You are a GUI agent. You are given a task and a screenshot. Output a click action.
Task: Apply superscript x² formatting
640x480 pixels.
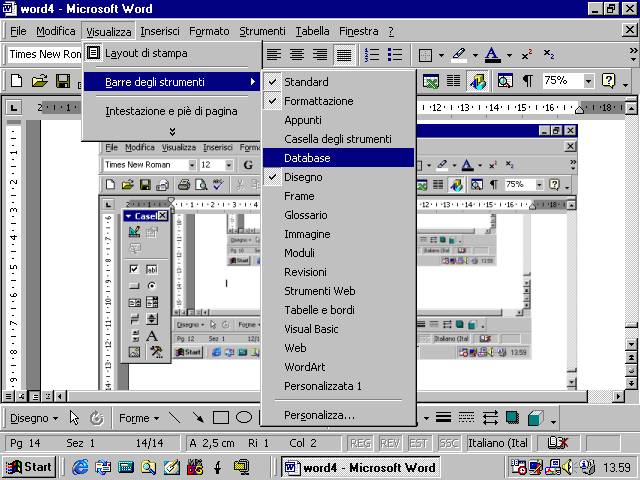tap(527, 54)
